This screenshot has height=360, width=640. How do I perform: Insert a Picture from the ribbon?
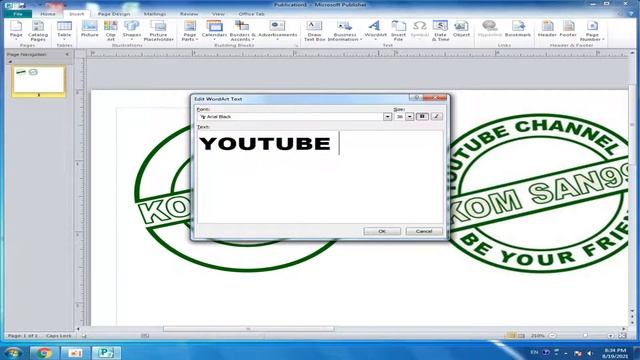click(x=89, y=29)
